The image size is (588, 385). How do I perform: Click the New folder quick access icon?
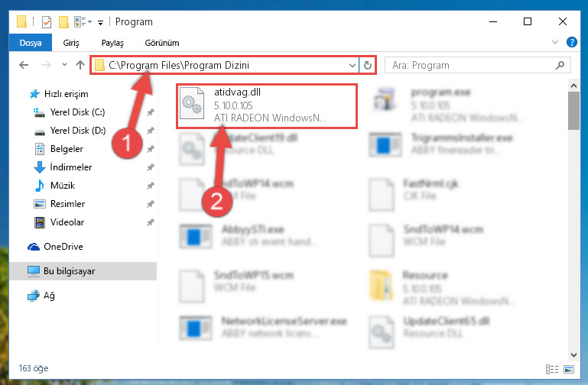point(63,22)
